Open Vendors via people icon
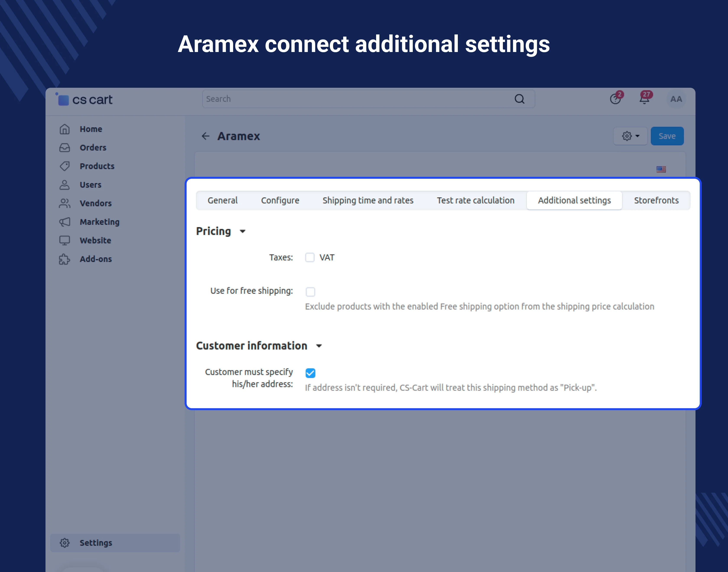Viewport: 728px width, 572px height. (x=64, y=203)
